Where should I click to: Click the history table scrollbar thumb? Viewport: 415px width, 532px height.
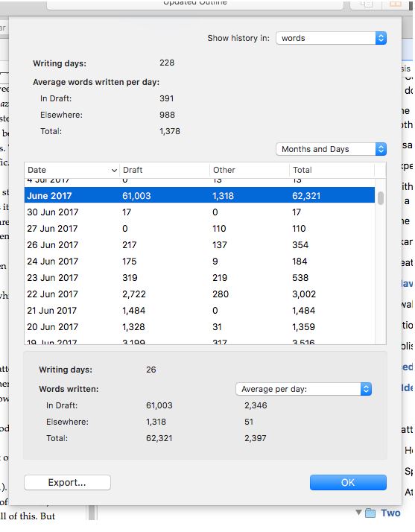(381, 198)
